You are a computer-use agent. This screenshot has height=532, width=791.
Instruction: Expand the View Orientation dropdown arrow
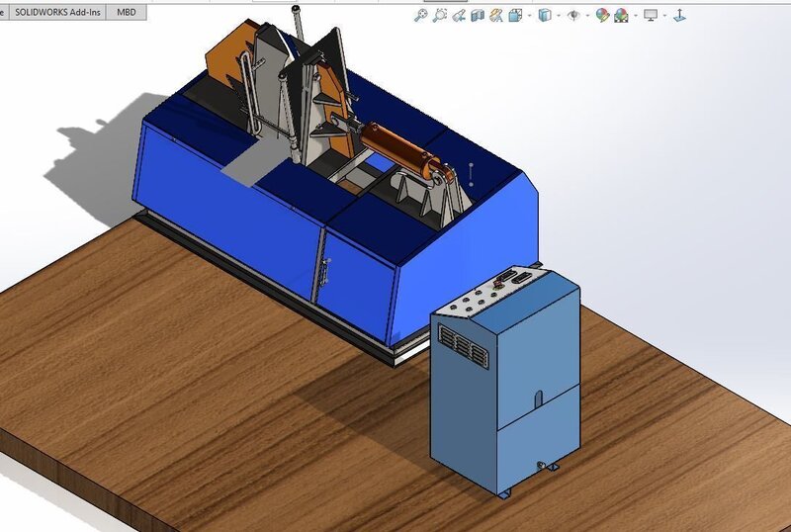point(529,16)
